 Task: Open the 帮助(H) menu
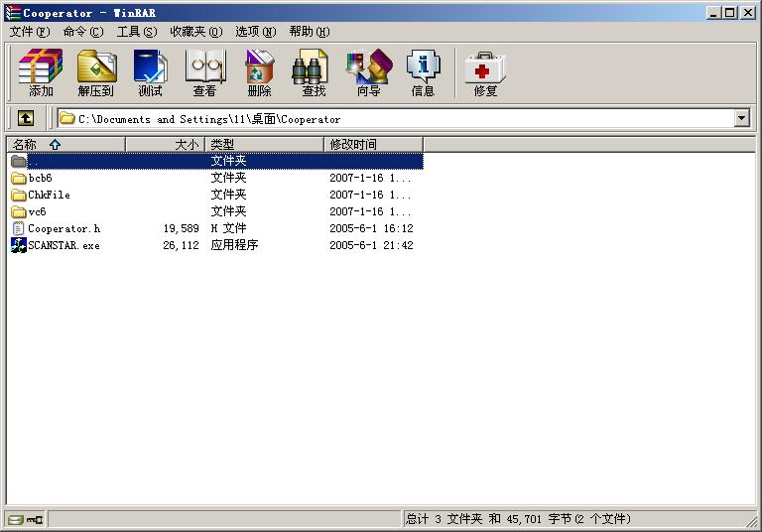click(310, 32)
